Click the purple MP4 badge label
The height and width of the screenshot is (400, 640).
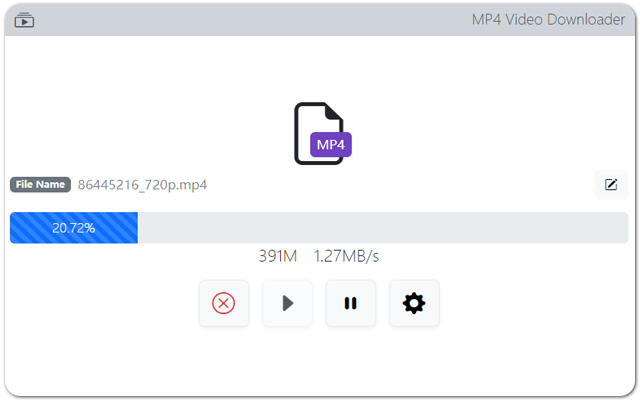coord(331,144)
